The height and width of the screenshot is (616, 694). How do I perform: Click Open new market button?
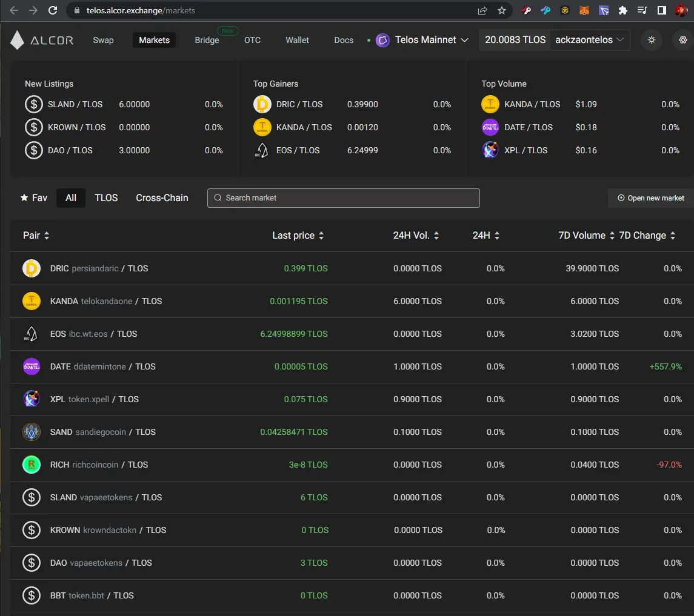tap(650, 198)
